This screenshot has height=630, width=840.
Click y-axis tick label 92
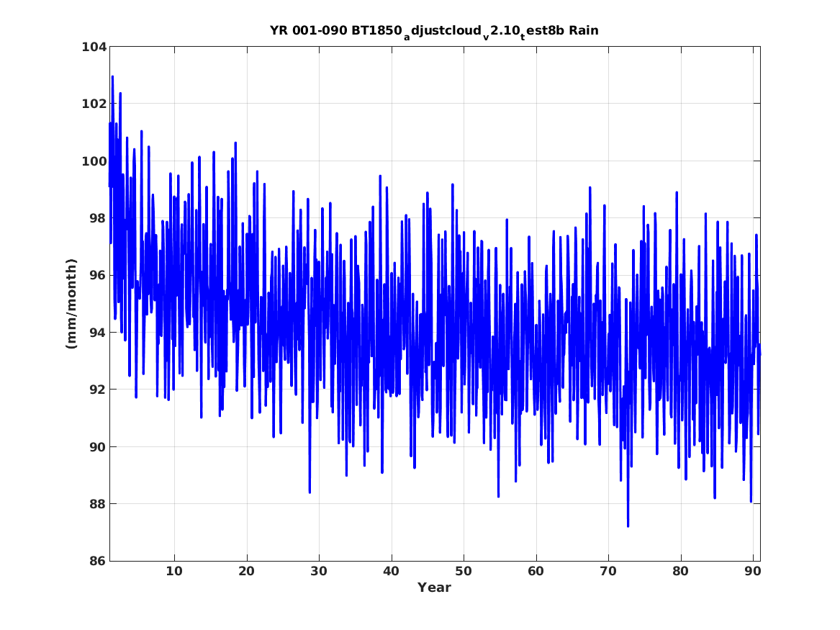(x=98, y=390)
